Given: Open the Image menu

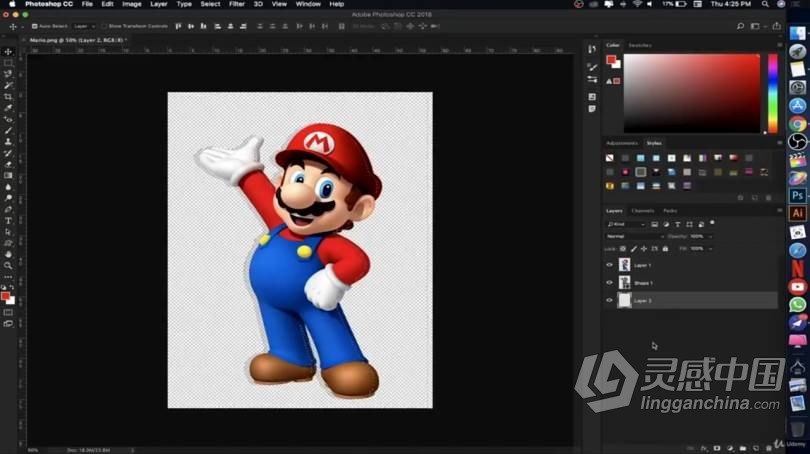Looking at the screenshot, I should tap(132, 4).
